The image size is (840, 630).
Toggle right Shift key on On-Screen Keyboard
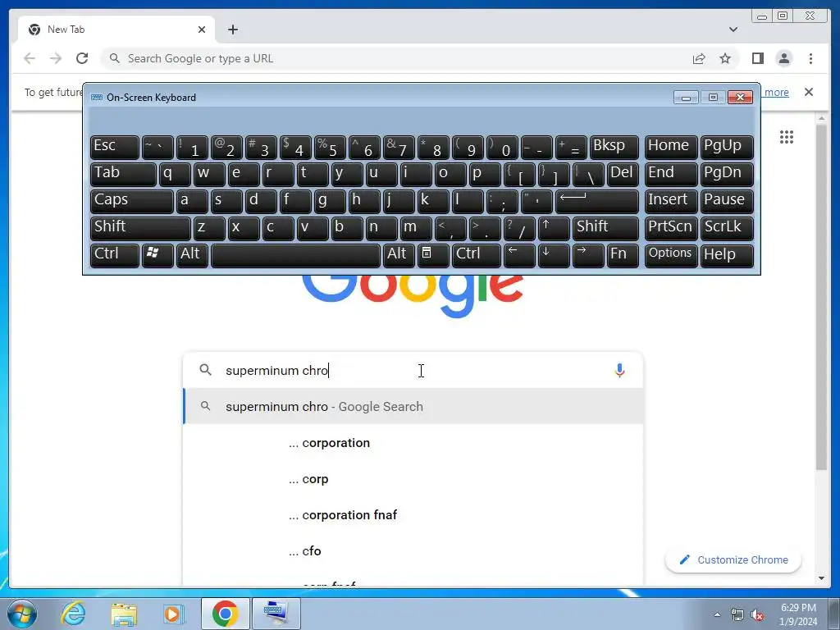(x=605, y=228)
